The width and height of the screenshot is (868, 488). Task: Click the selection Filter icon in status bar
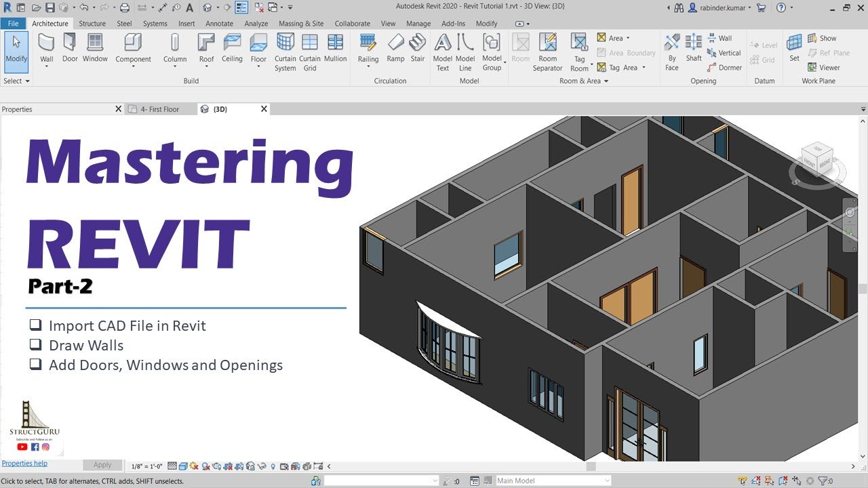click(823, 481)
